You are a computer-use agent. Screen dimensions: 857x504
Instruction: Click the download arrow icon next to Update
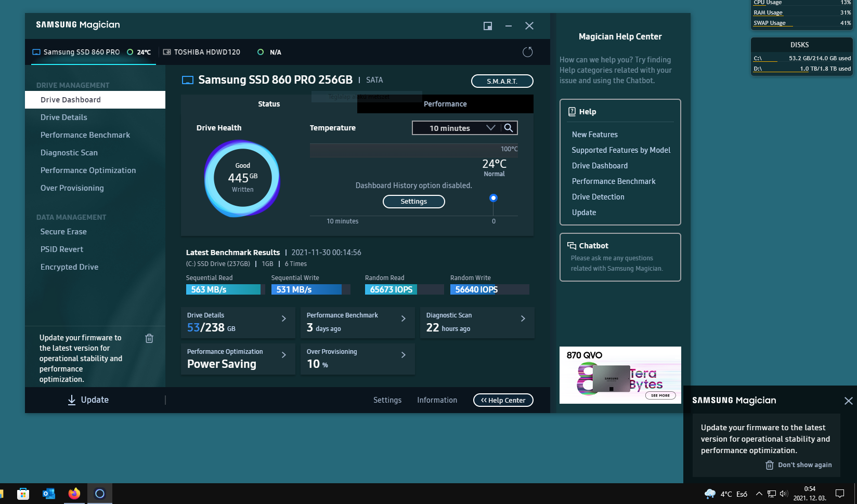pos(72,400)
